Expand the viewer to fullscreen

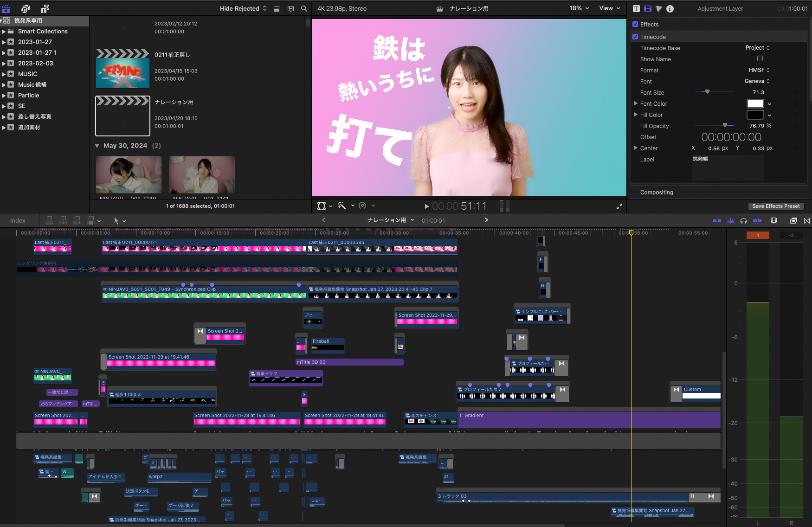tap(619, 206)
